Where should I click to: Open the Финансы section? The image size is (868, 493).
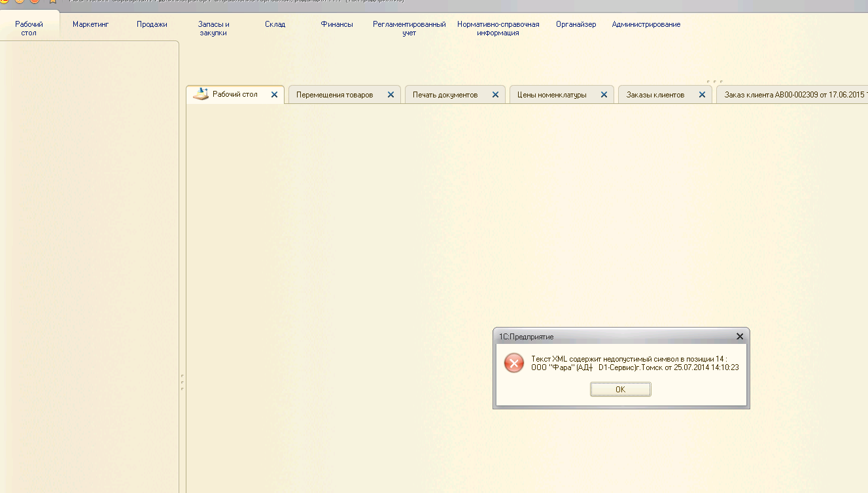(337, 24)
